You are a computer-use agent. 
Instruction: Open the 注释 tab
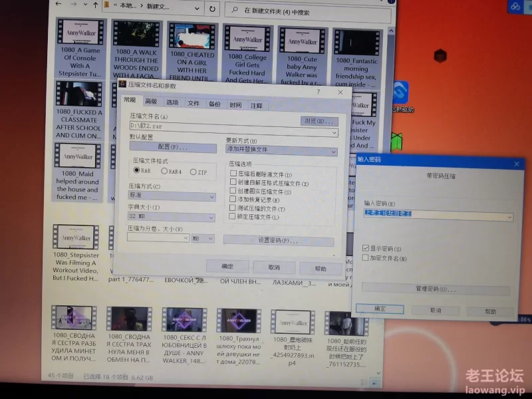[x=257, y=105]
